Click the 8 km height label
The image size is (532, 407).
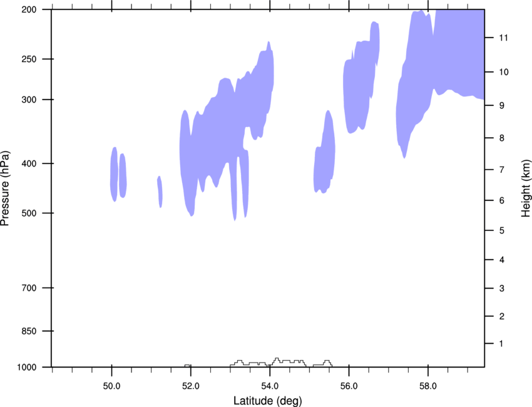click(x=501, y=138)
